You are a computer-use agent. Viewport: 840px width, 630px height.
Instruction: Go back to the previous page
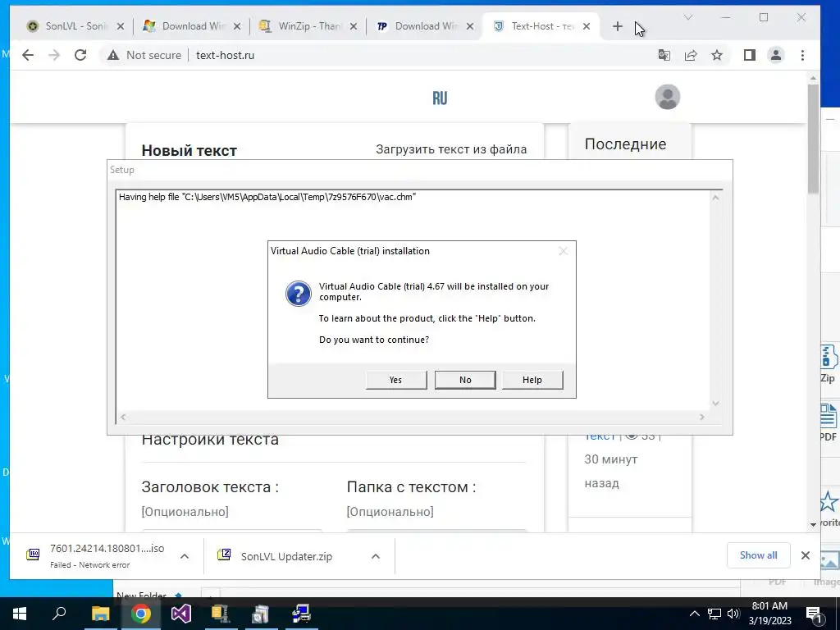[28, 55]
